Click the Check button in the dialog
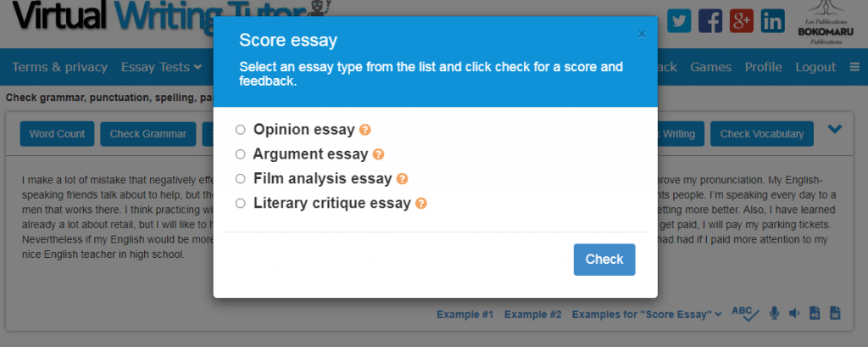The height and width of the screenshot is (347, 868). (x=604, y=260)
